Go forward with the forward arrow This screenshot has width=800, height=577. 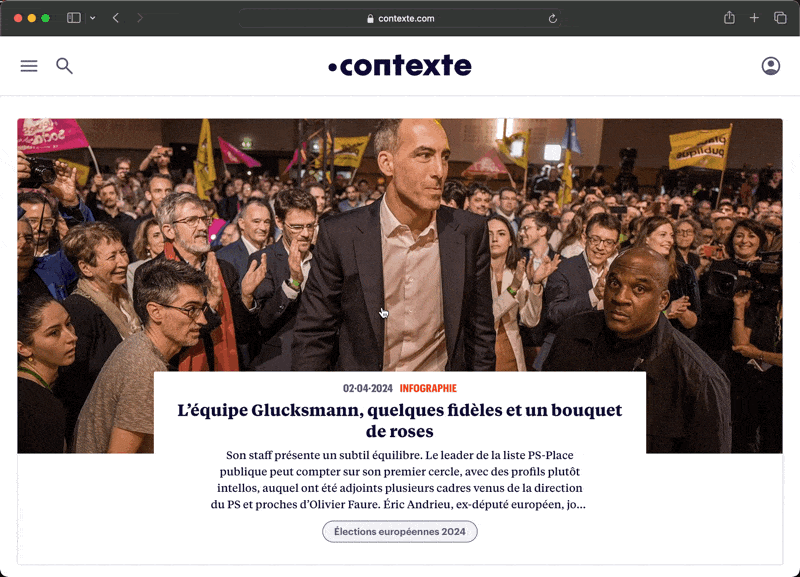coord(140,18)
